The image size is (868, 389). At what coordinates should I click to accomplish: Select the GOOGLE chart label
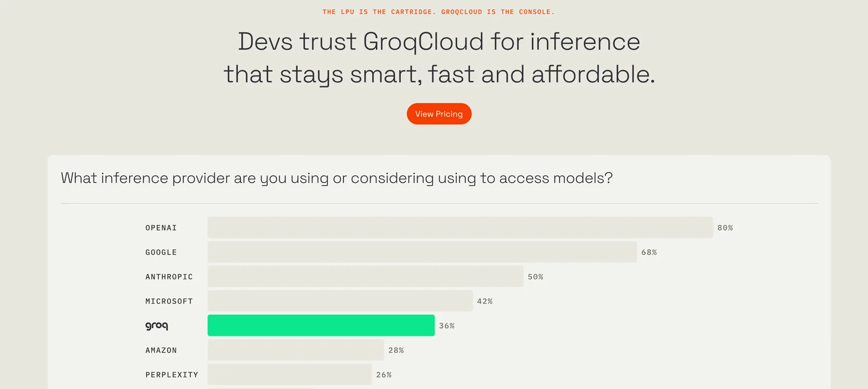coord(161,252)
